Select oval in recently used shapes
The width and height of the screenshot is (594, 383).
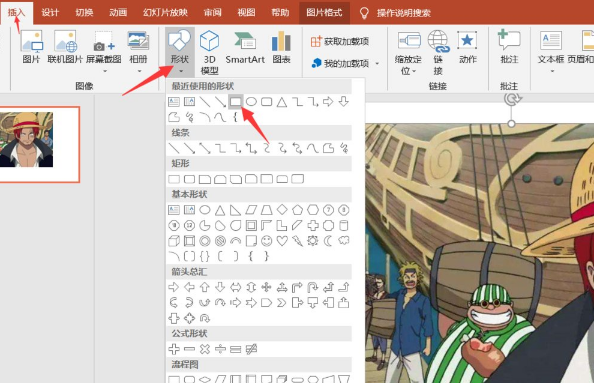point(251,102)
